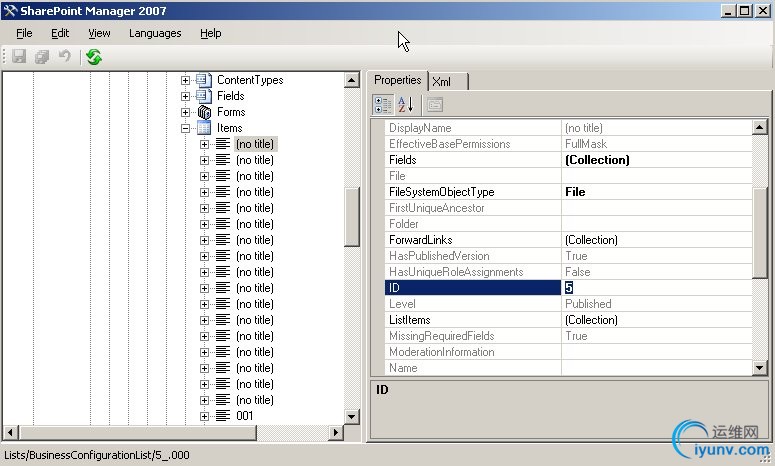
Task: Click the tree vertical scrollbar thumb
Action: pos(351,216)
